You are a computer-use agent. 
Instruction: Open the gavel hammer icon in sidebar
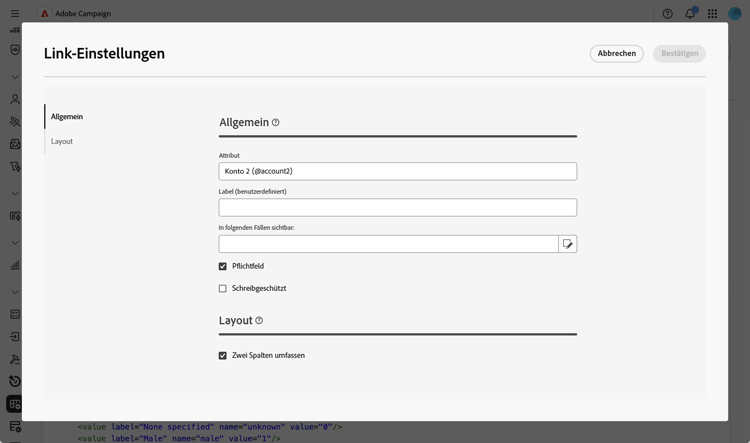(15, 359)
